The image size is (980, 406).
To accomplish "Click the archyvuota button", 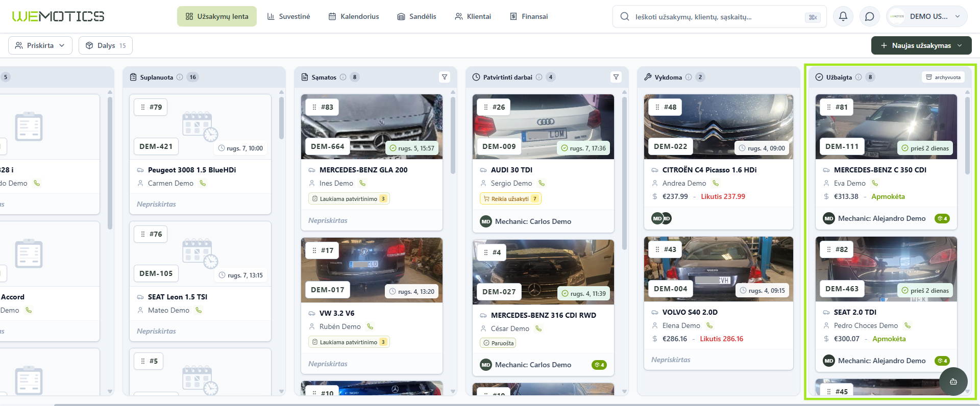I will (x=943, y=77).
